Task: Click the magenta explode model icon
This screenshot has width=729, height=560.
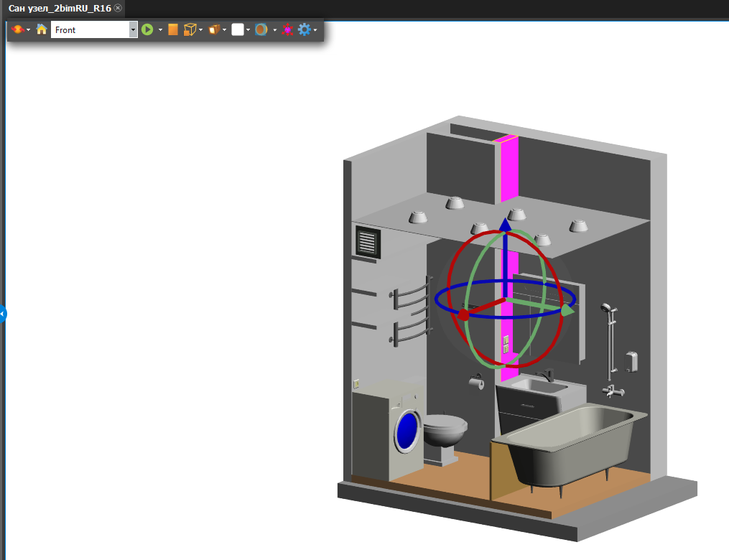Action: click(288, 29)
